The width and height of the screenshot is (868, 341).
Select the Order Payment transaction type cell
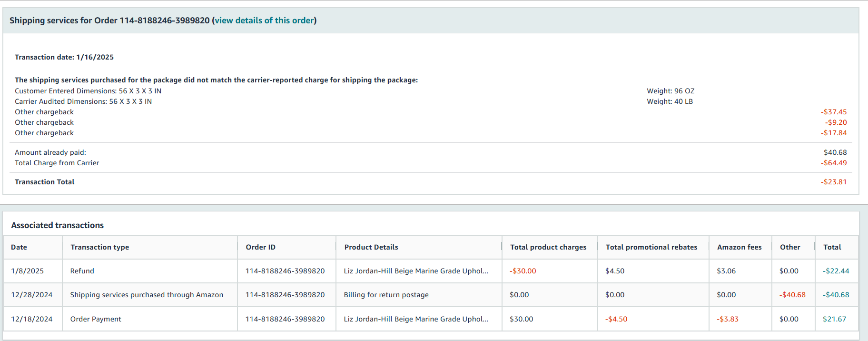(96, 319)
